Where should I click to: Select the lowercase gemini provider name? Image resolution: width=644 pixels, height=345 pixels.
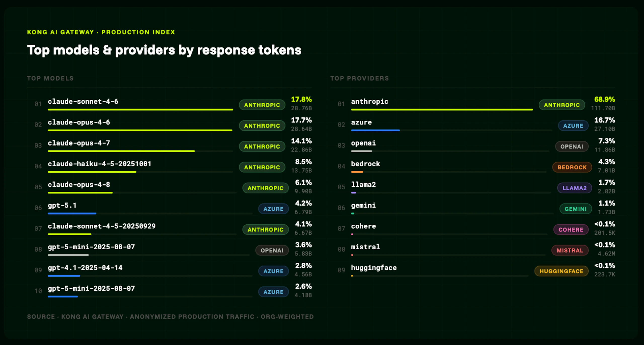[x=363, y=205]
